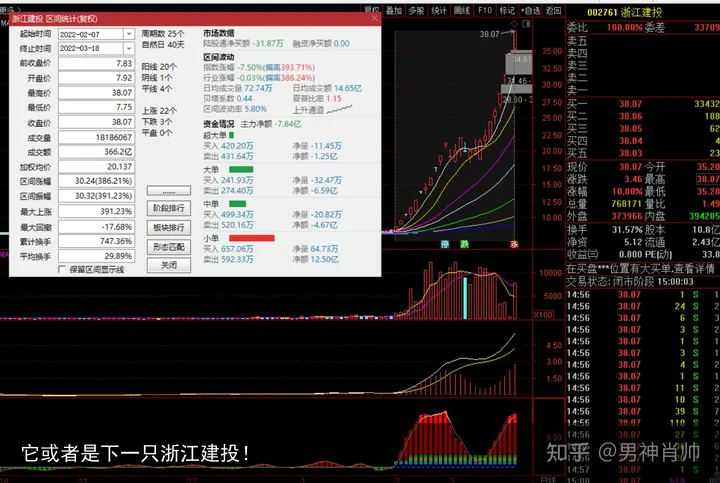Click the 换手 31.57% value
Image resolution: width=720 pixels, height=483 pixels.
click(x=627, y=230)
